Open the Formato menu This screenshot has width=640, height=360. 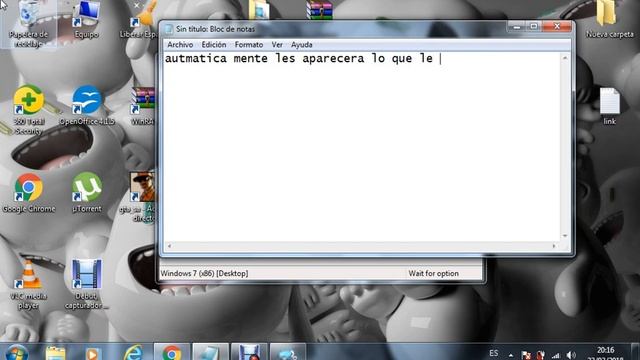tap(249, 45)
